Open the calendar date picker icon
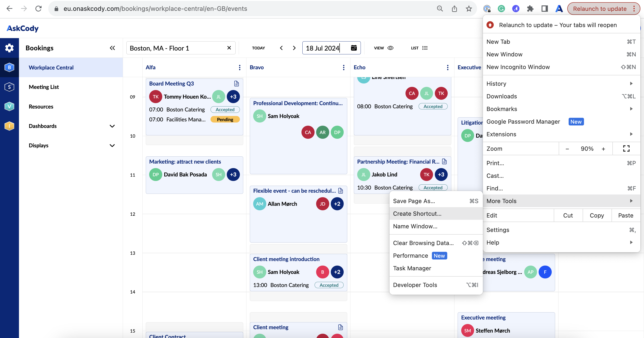 pos(354,48)
